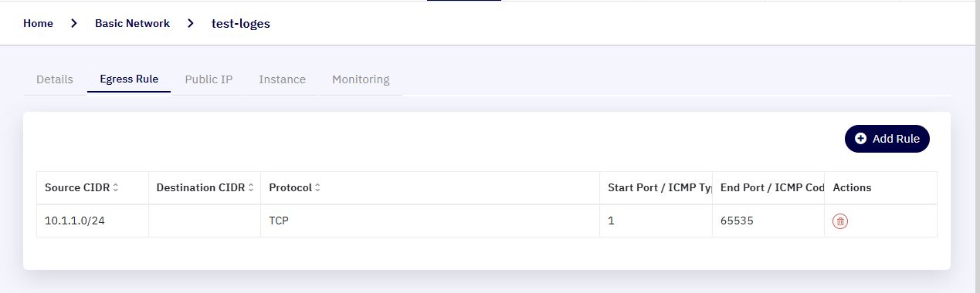This screenshot has height=293, width=980.
Task: Click chevron after Home breadcrumb
Action: (x=74, y=23)
